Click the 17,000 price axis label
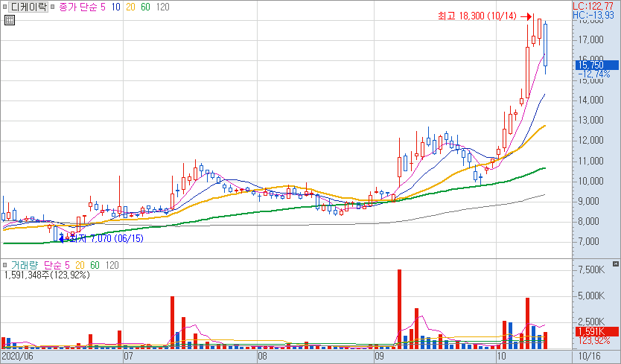621x364 pixels. [591, 39]
